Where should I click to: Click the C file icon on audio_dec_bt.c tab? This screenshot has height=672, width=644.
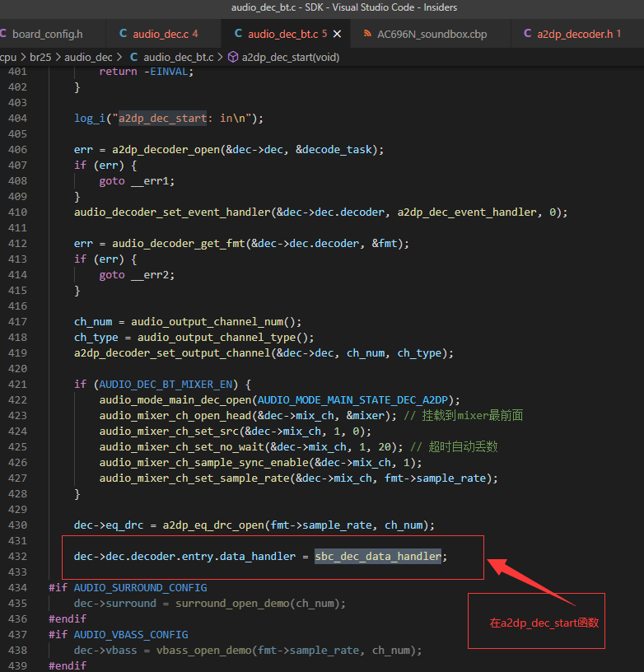click(238, 34)
